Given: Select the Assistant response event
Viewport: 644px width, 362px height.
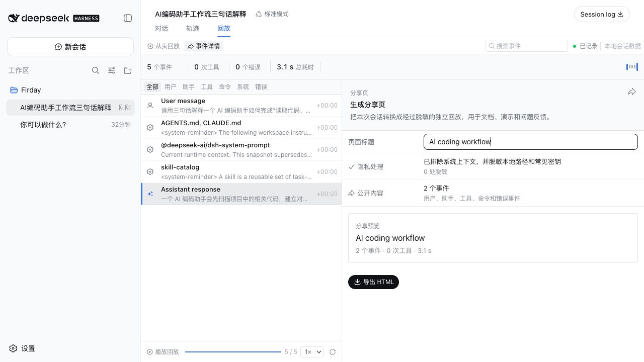Looking at the screenshot, I should pos(242,194).
